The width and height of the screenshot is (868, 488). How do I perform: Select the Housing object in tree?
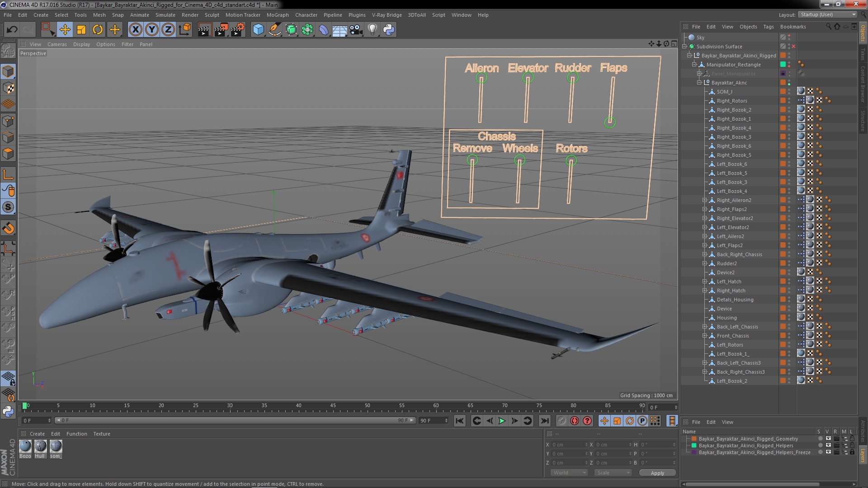pyautogui.click(x=726, y=318)
